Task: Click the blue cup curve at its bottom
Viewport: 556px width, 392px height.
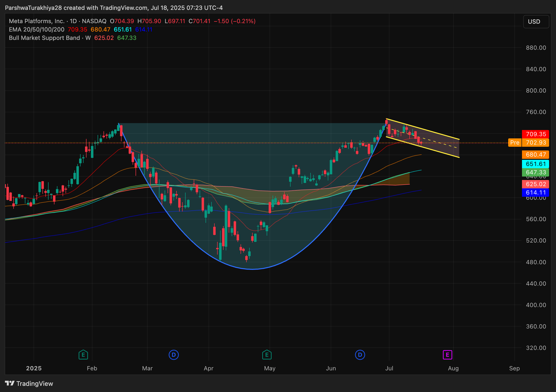Action: pos(252,269)
